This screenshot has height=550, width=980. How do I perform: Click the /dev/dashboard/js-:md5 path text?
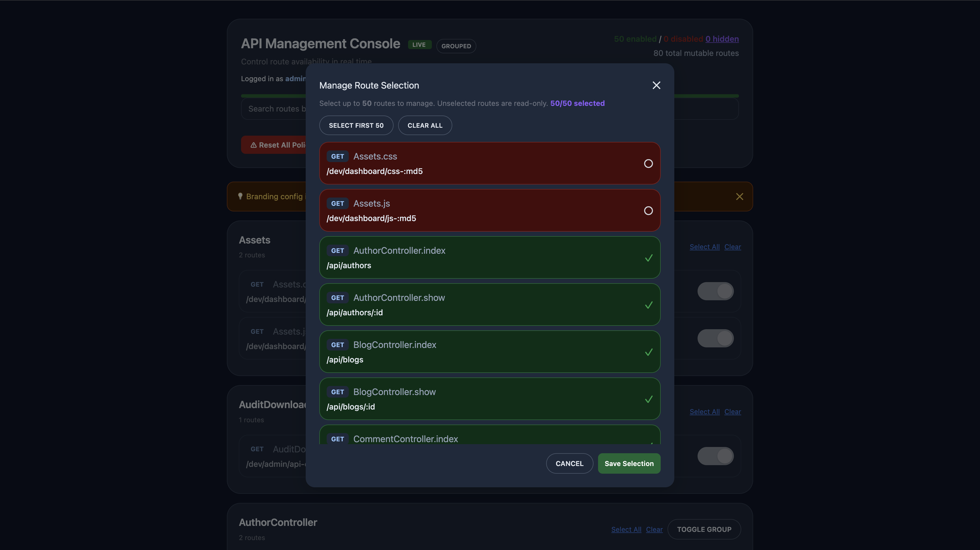tap(371, 219)
